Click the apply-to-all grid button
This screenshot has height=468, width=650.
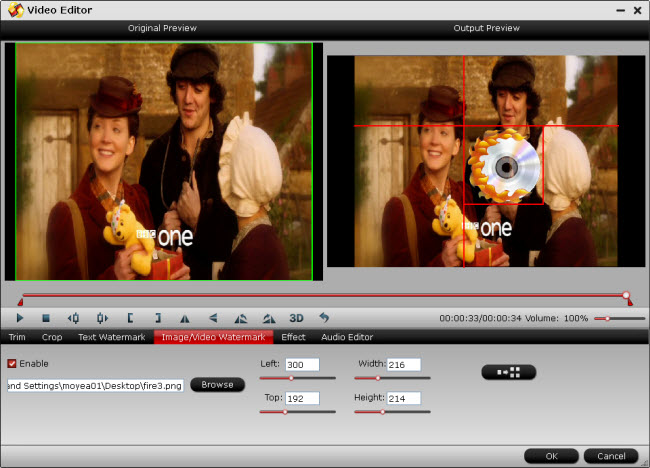(x=509, y=372)
